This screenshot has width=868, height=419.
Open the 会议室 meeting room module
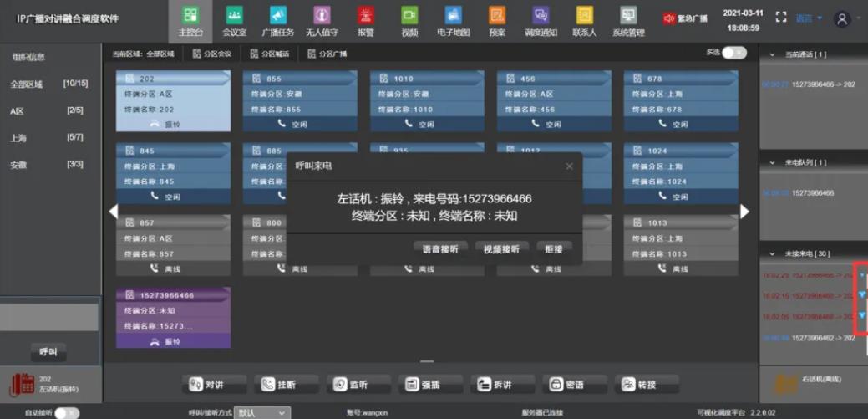[234, 21]
